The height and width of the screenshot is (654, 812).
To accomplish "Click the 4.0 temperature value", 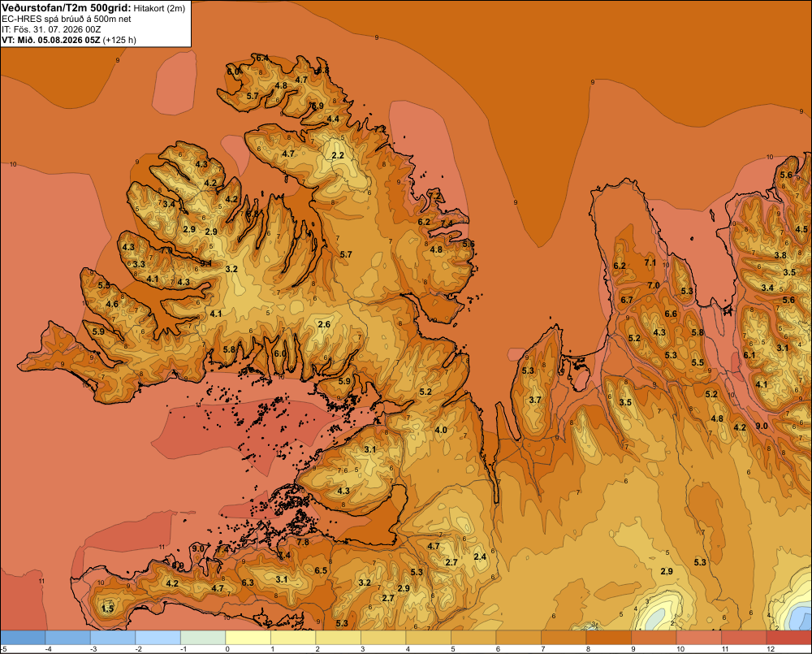I will (x=441, y=430).
